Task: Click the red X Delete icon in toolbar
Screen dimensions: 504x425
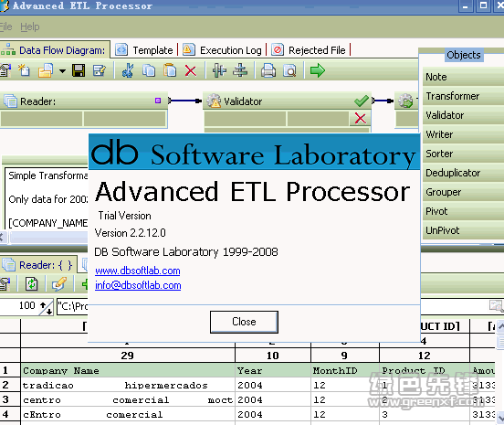Action: pos(191,70)
